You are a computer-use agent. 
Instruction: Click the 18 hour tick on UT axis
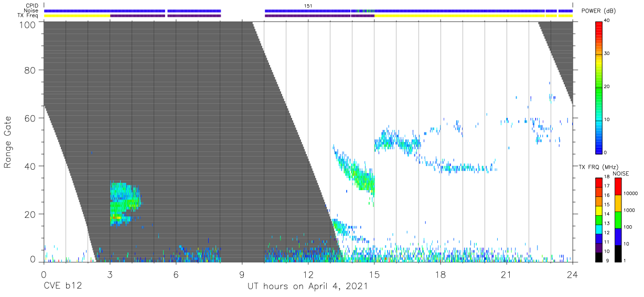[441, 274]
